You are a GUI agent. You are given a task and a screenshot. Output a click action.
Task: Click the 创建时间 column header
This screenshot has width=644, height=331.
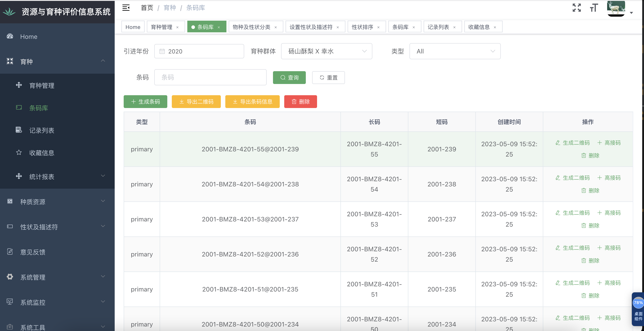tap(509, 122)
